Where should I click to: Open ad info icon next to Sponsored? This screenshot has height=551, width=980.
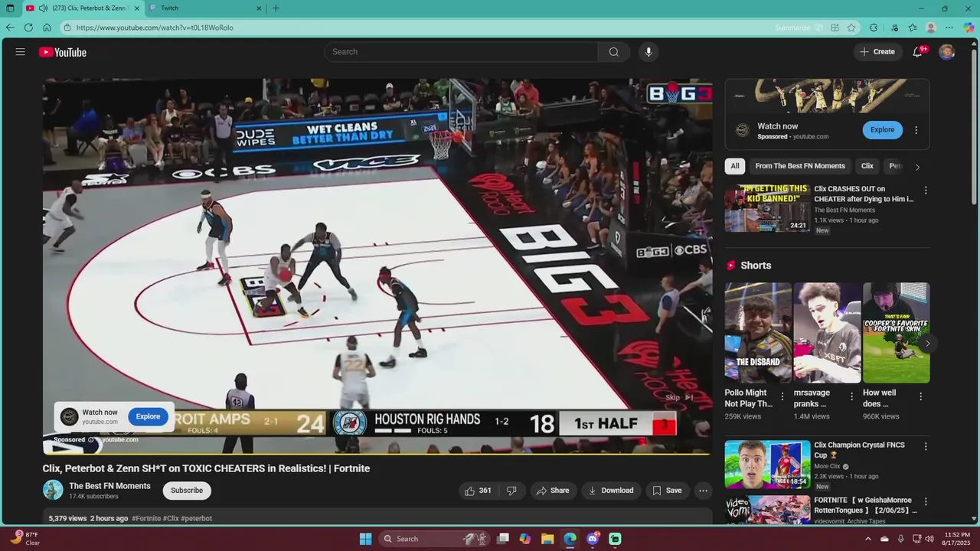tap(91, 440)
